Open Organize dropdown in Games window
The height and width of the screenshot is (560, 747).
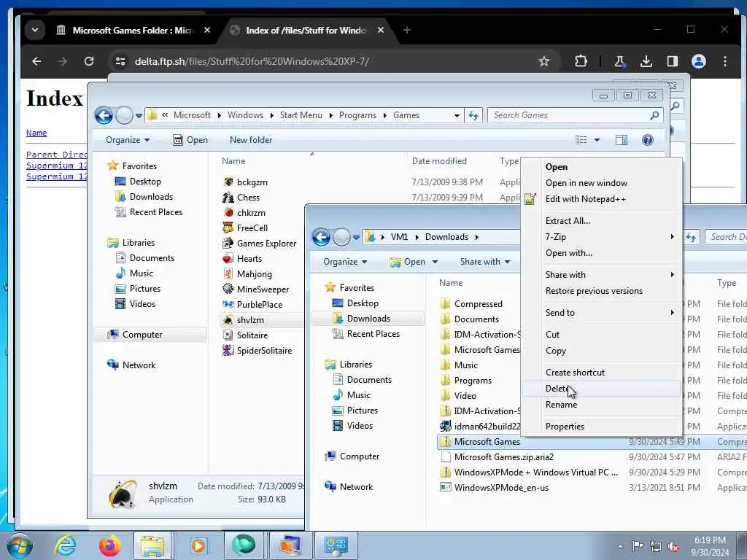pyautogui.click(x=127, y=140)
